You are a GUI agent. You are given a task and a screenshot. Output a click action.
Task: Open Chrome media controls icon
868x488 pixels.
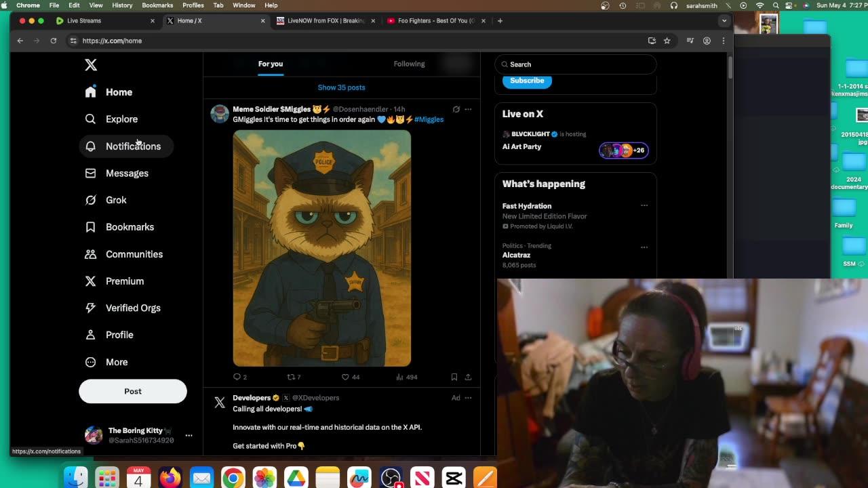click(690, 41)
